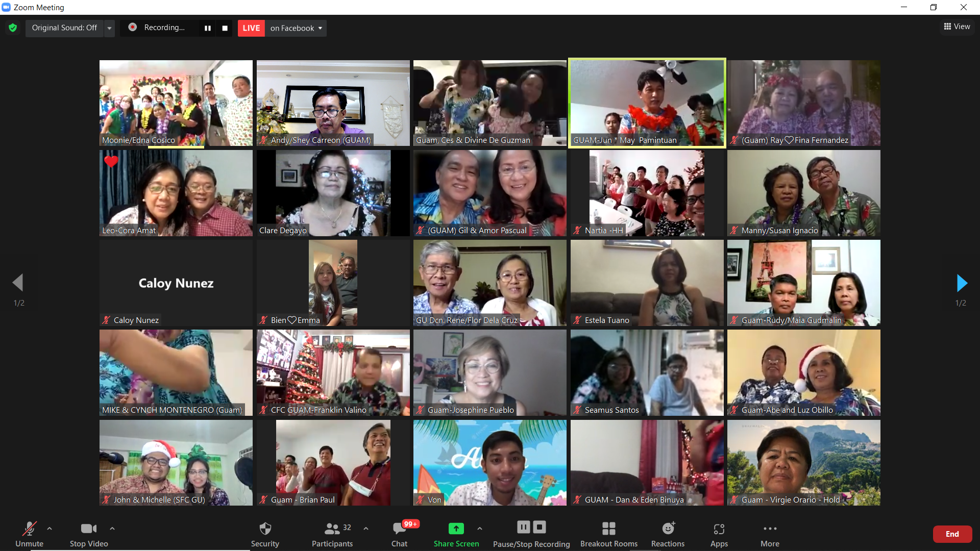Open the Apps panel

pos(719,534)
